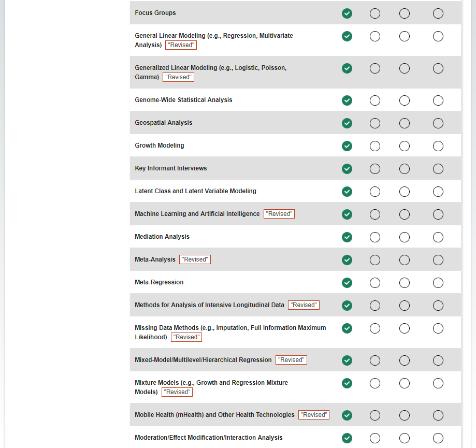Click the checked green radio for Mediation Analysis
The width and height of the screenshot is (476, 448).
click(x=347, y=237)
